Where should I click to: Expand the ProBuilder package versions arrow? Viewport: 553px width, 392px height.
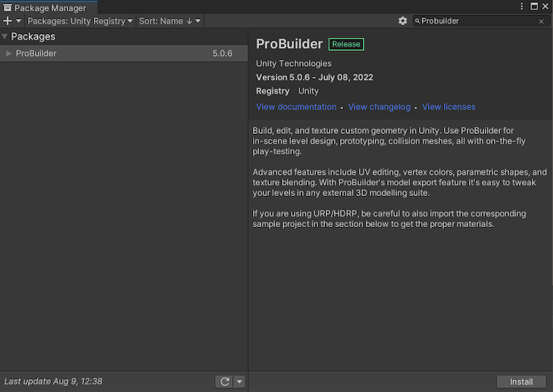tap(8, 54)
